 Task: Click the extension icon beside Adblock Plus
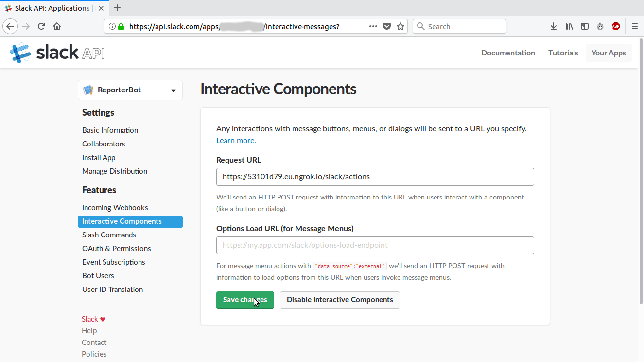click(600, 26)
